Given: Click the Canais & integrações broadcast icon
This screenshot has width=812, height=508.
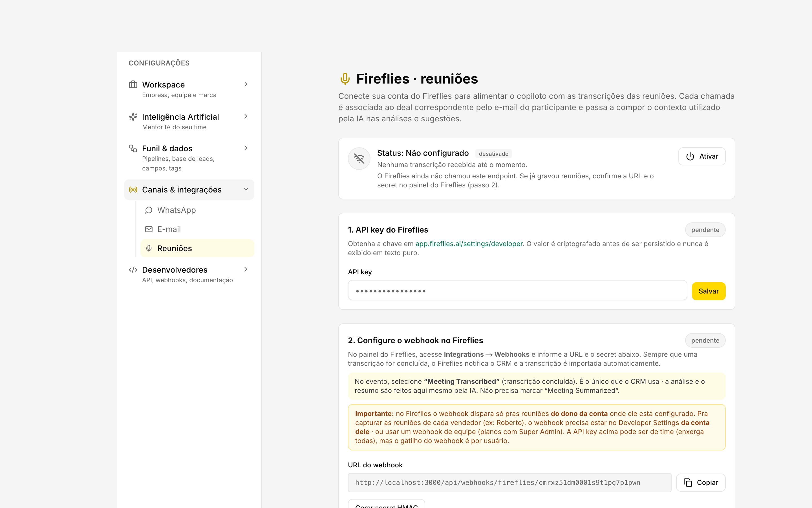Looking at the screenshot, I should (133, 189).
